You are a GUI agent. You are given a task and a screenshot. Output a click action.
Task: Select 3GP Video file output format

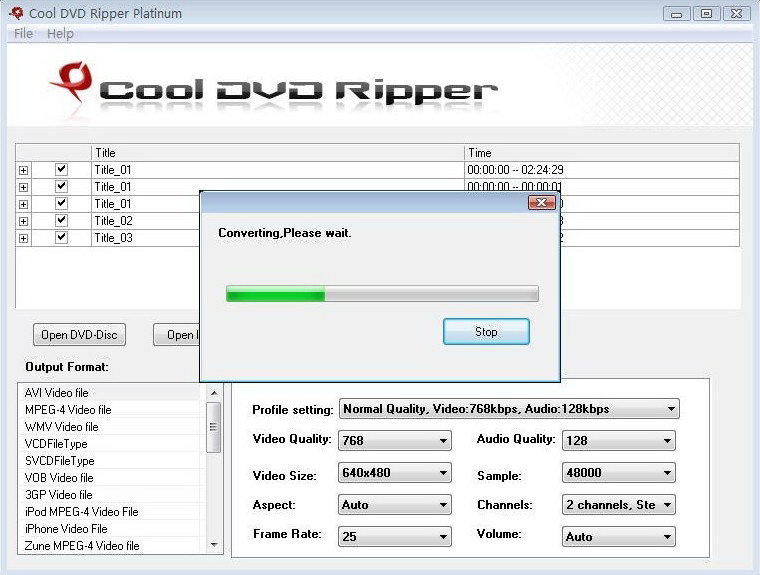[x=111, y=495]
